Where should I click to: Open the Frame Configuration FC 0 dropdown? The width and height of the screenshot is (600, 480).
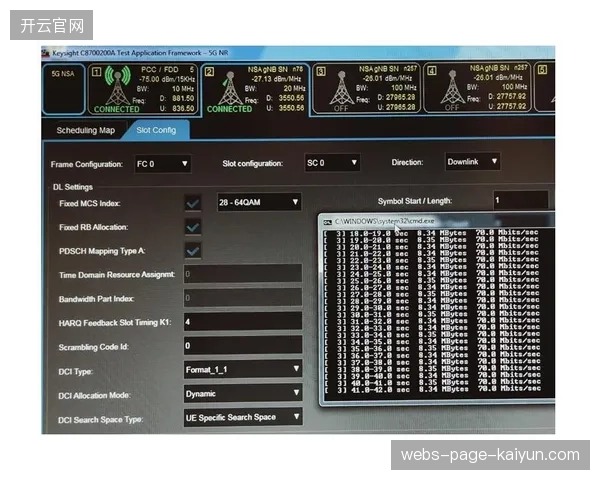163,164
